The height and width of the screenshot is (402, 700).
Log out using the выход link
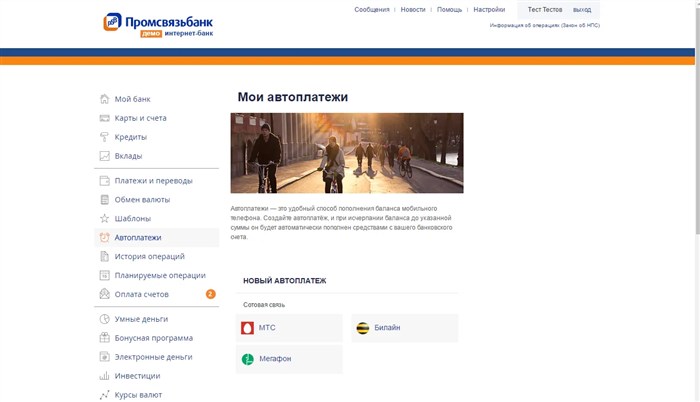582,9
